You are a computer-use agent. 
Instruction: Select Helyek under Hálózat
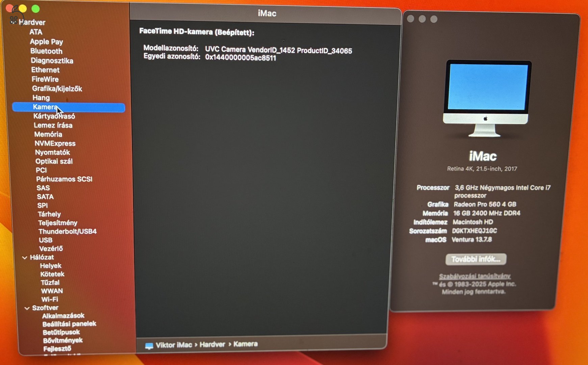[51, 266]
